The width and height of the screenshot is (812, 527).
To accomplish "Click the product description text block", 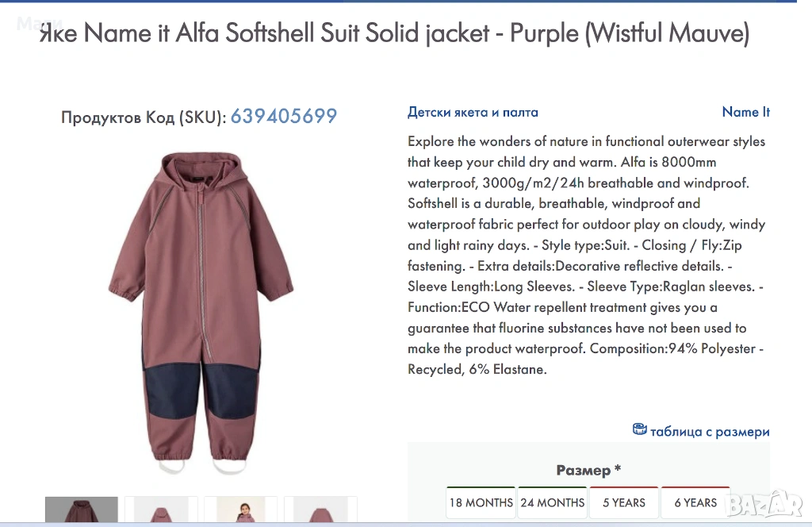I will pos(586,256).
